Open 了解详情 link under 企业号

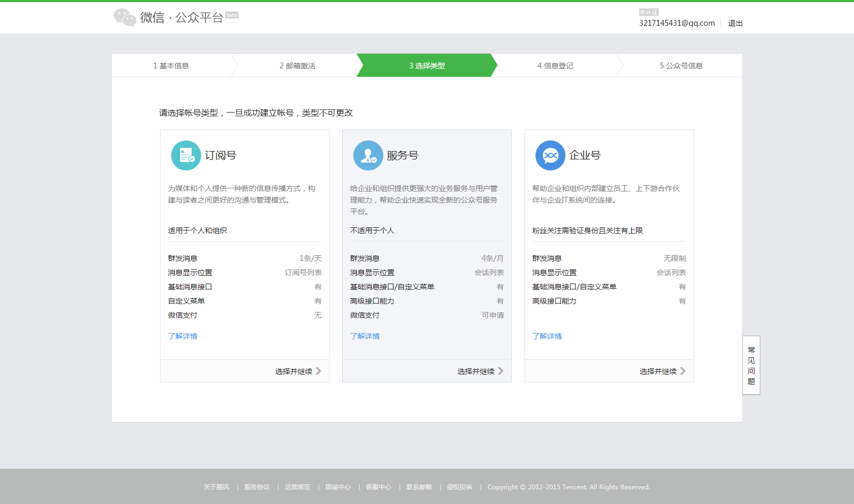tap(547, 336)
